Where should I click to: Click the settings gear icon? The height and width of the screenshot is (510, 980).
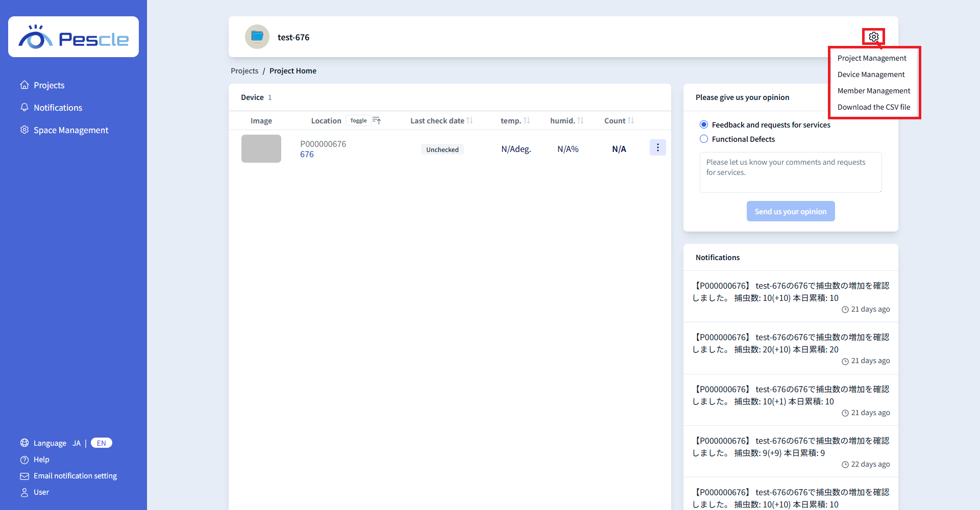pyautogui.click(x=873, y=37)
